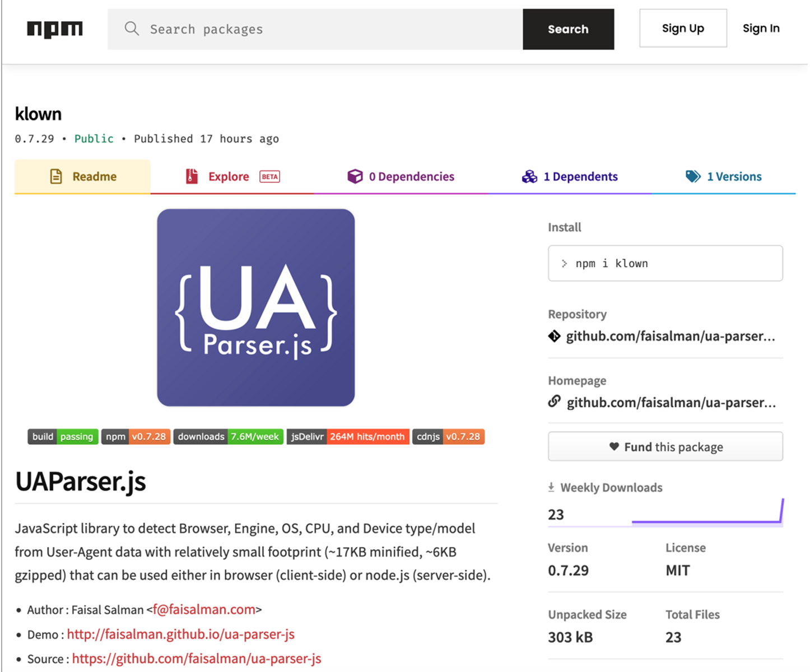810x672 pixels.
Task: Click the Unpacked Size 303 kB value
Action: coord(570,637)
